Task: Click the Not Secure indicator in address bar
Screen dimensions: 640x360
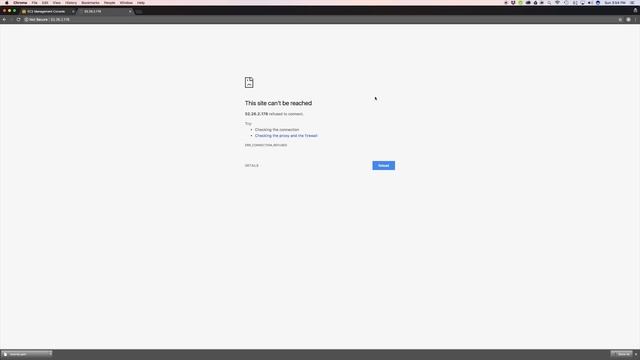Action: coord(36,20)
